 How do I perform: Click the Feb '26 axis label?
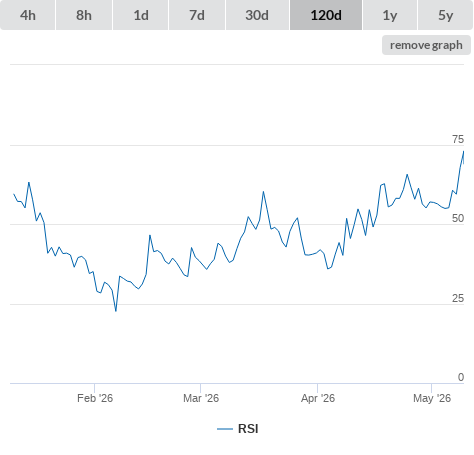click(95, 398)
